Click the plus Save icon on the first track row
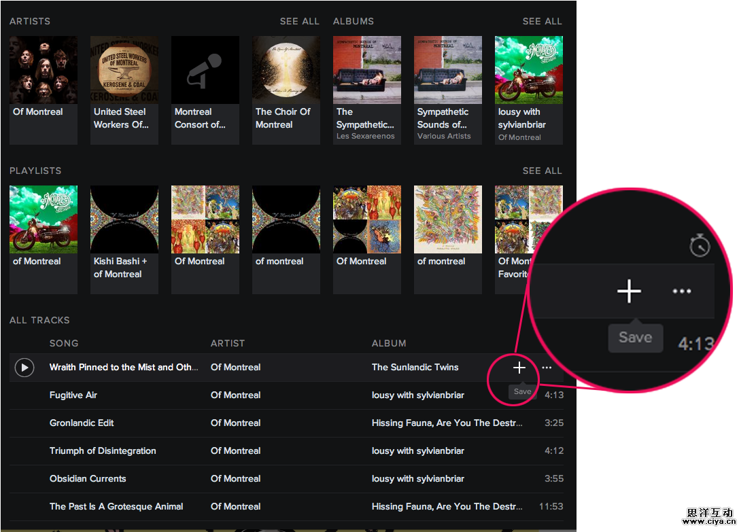The image size is (756, 532). [519, 368]
